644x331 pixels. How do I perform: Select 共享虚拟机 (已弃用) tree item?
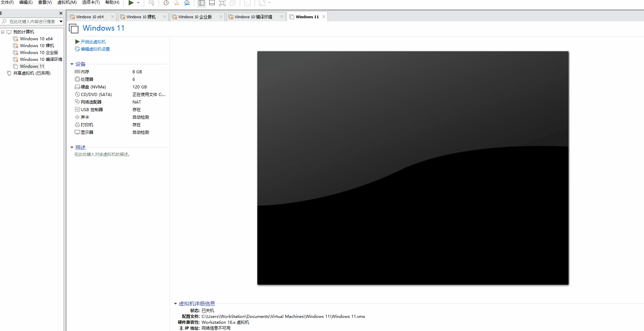click(32, 73)
